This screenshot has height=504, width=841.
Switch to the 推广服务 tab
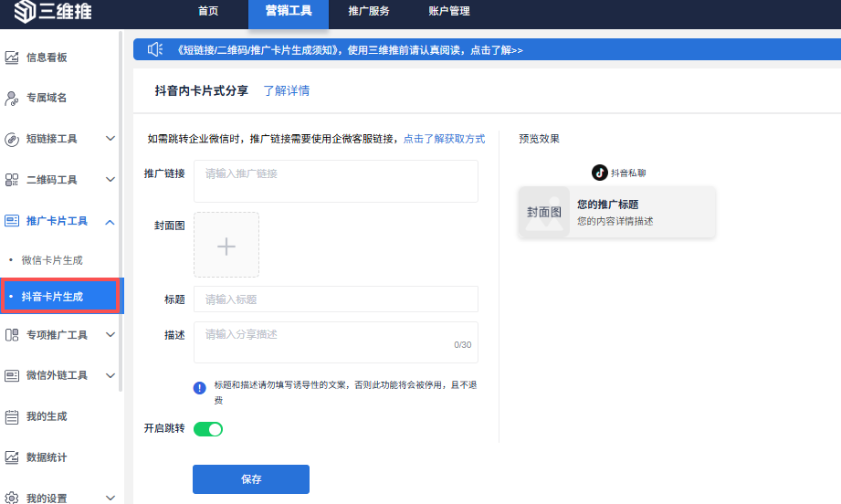click(x=369, y=12)
